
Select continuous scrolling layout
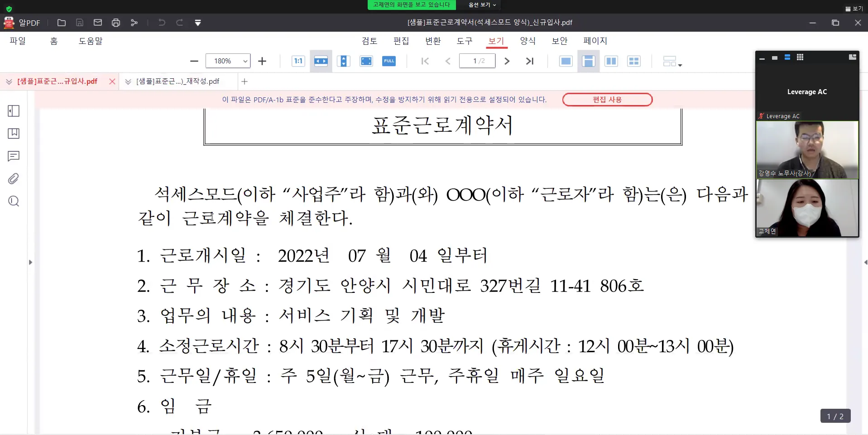point(589,61)
